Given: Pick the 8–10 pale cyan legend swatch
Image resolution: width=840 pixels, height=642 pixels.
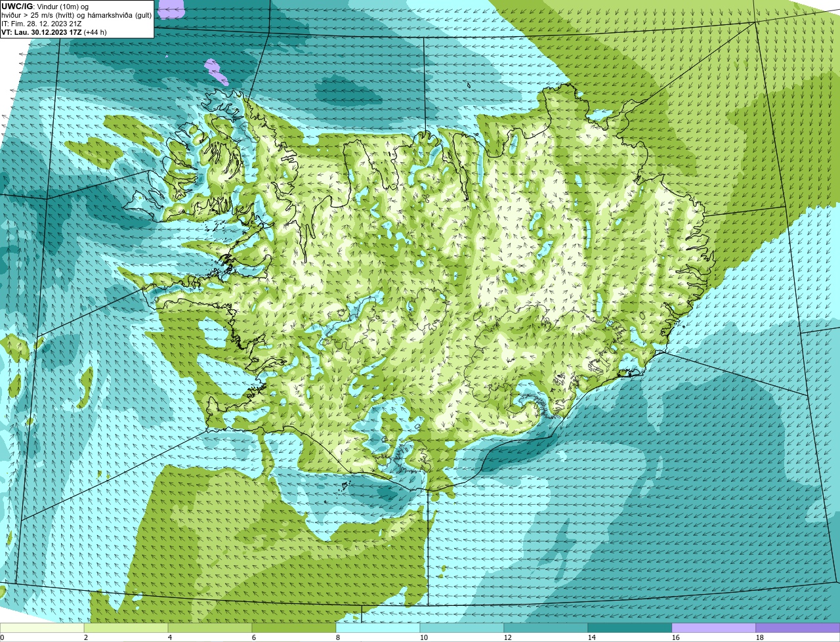Looking at the screenshot, I should click(x=378, y=628).
